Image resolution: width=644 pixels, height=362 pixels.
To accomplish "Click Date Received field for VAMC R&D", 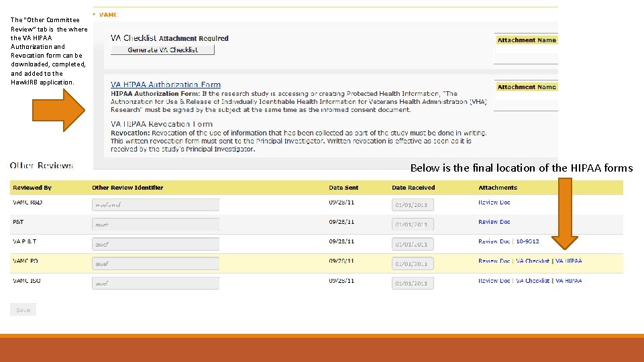I will pos(413,205).
